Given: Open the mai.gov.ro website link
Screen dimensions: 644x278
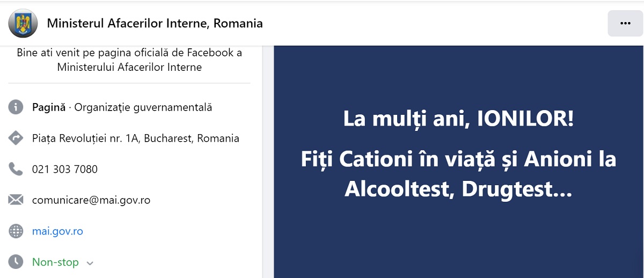Looking at the screenshot, I should tap(57, 231).
